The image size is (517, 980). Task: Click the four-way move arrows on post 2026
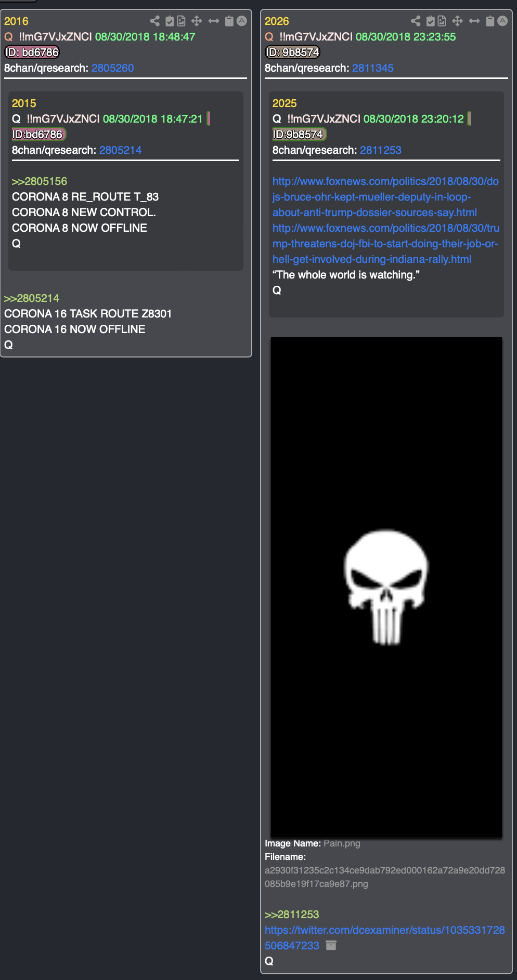coord(457,21)
